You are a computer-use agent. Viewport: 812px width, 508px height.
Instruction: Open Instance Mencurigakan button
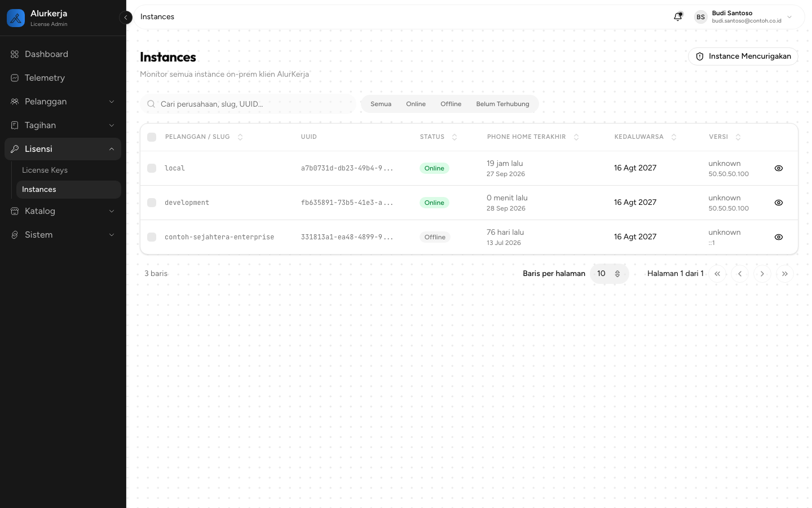coord(743,56)
